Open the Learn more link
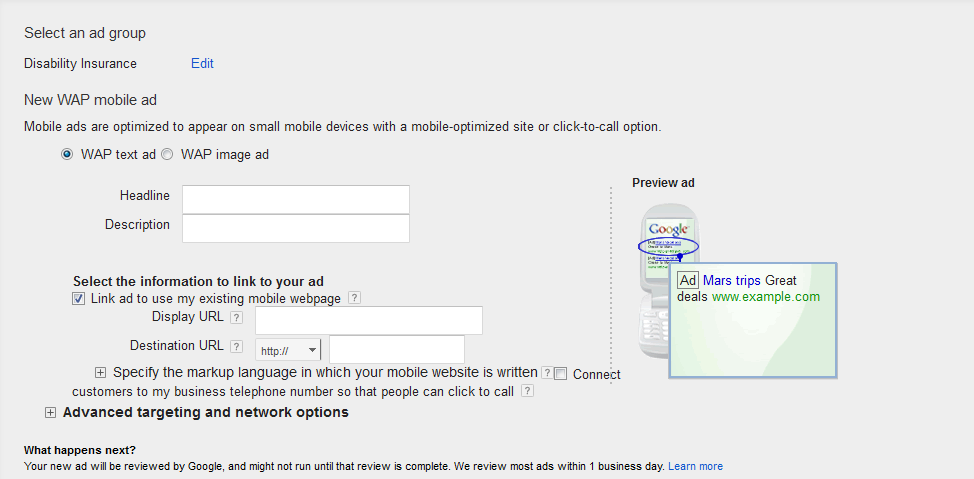Image resolution: width=974 pixels, height=479 pixels. (695, 466)
